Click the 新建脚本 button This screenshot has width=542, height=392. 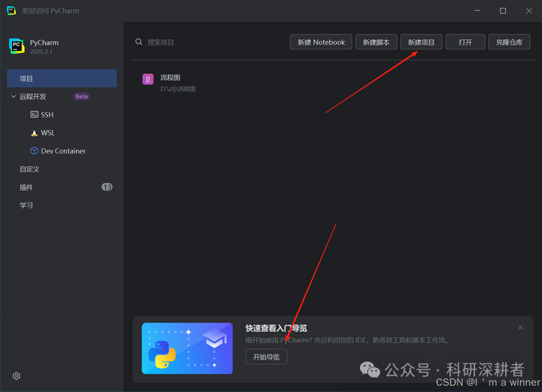(x=376, y=42)
